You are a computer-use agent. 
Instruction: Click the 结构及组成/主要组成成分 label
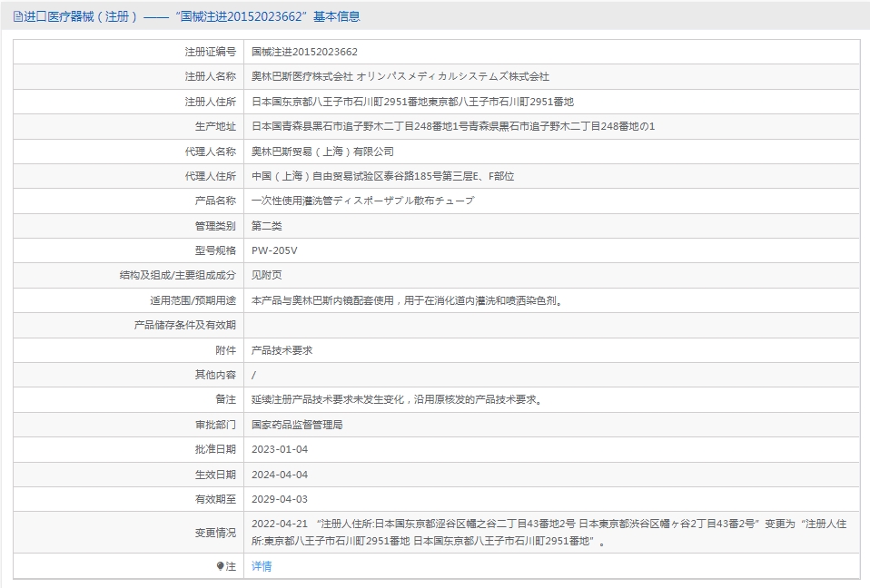178,275
